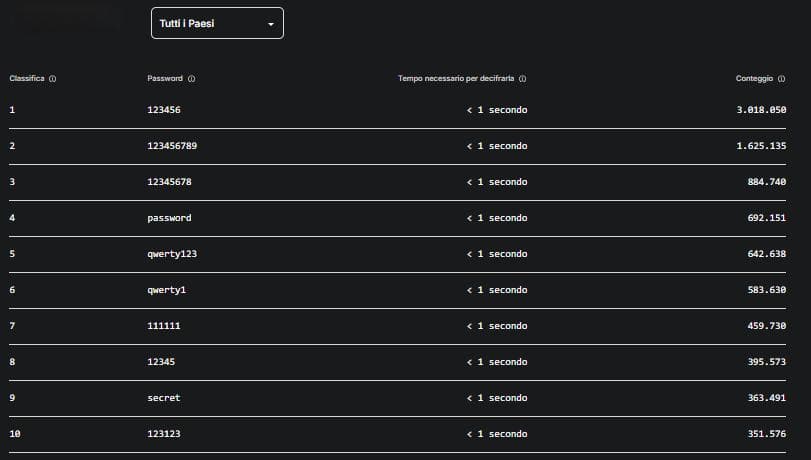Click the password entry 12345678
The height and width of the screenshot is (460, 811).
[x=169, y=182]
